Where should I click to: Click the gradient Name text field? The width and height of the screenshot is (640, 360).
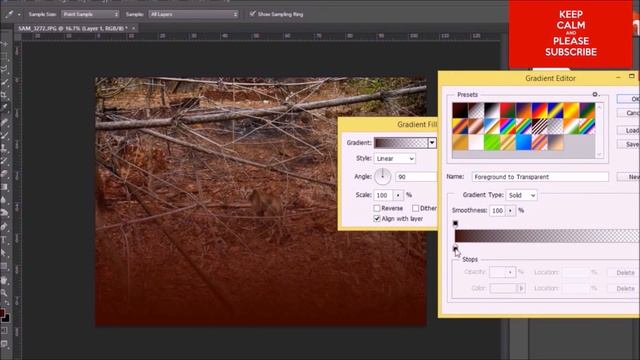click(540, 177)
